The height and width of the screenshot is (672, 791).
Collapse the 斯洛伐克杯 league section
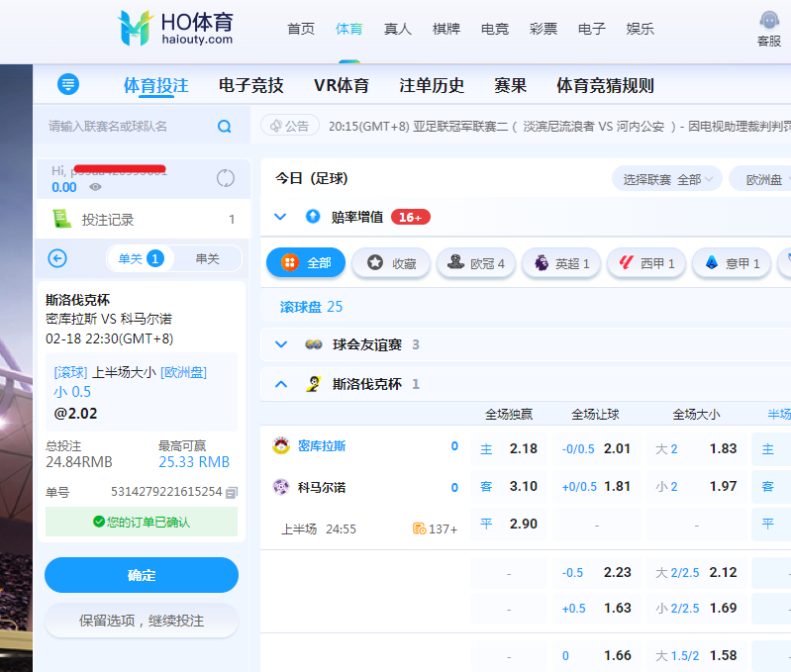pyautogui.click(x=280, y=384)
